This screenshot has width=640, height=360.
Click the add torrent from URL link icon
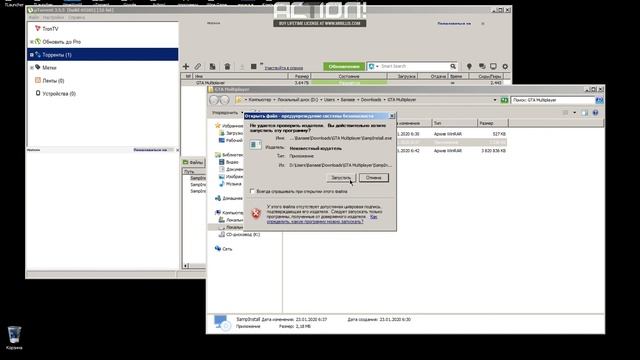point(198,66)
